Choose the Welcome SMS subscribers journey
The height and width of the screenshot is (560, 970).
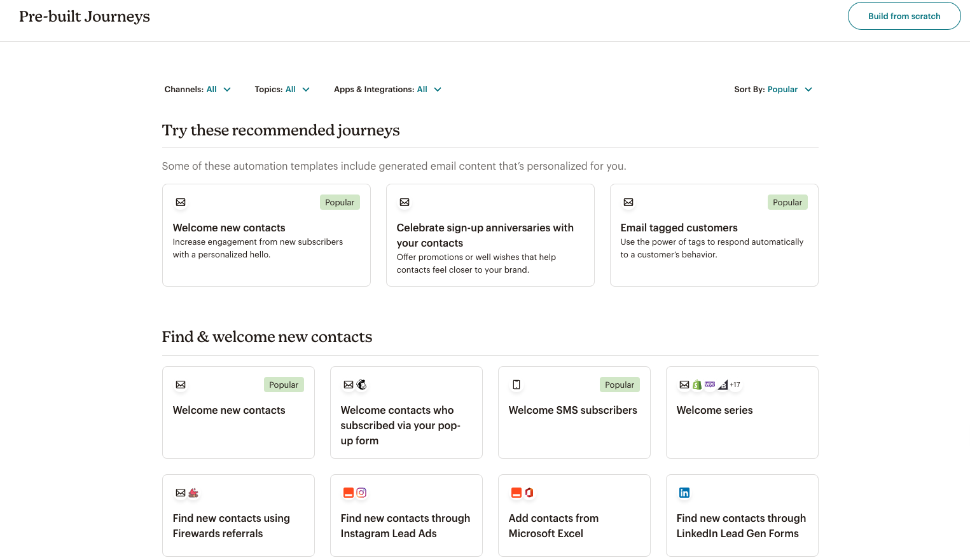pyautogui.click(x=572, y=410)
